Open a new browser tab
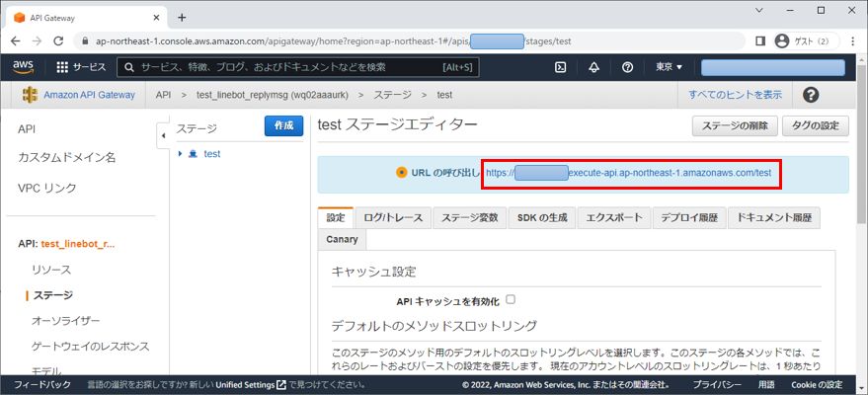Viewport: 868px width, 395px height. (182, 17)
